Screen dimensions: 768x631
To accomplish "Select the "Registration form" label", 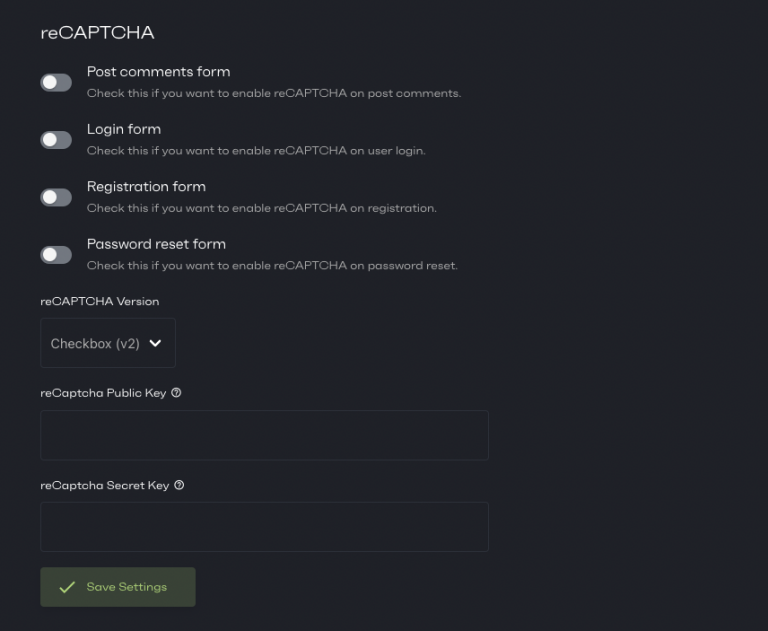I will (146, 186).
